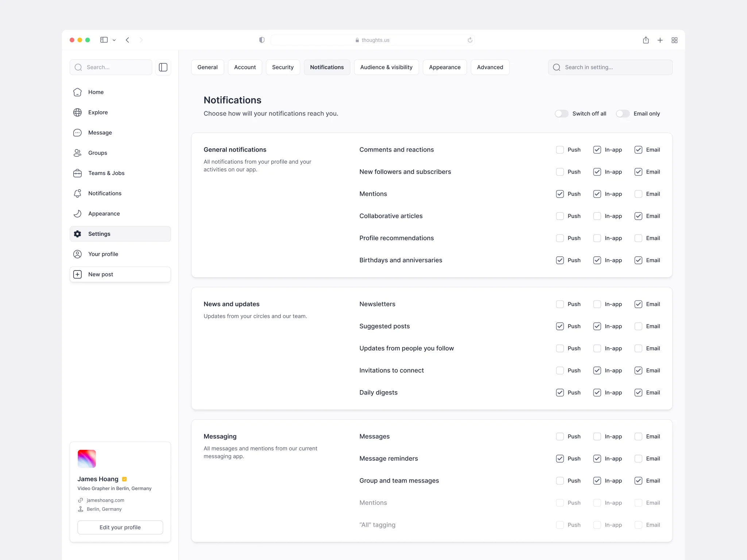The width and height of the screenshot is (747, 560).
Task: Select the Account tab
Action: [245, 67]
